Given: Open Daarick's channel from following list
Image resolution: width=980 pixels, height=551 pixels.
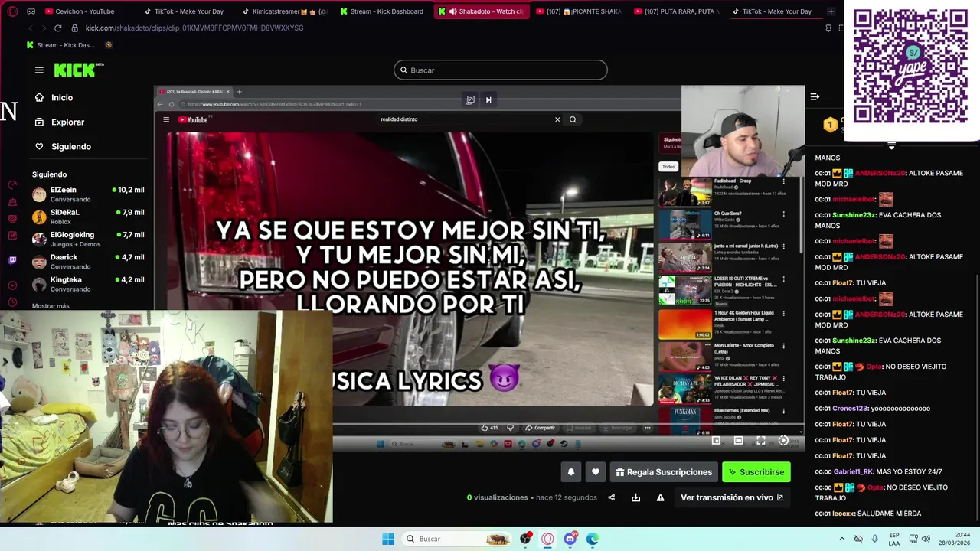Looking at the screenshot, I should [x=88, y=262].
